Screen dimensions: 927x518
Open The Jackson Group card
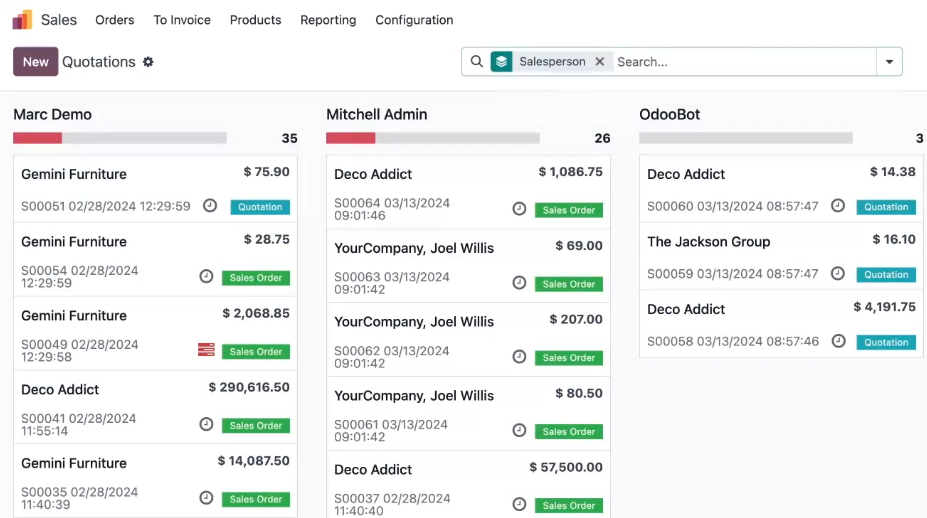(781, 257)
